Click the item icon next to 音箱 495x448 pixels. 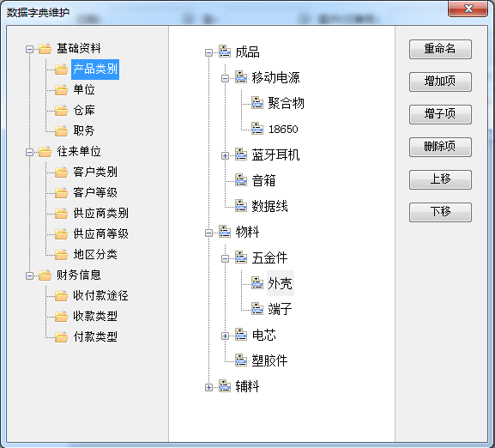[x=241, y=180]
